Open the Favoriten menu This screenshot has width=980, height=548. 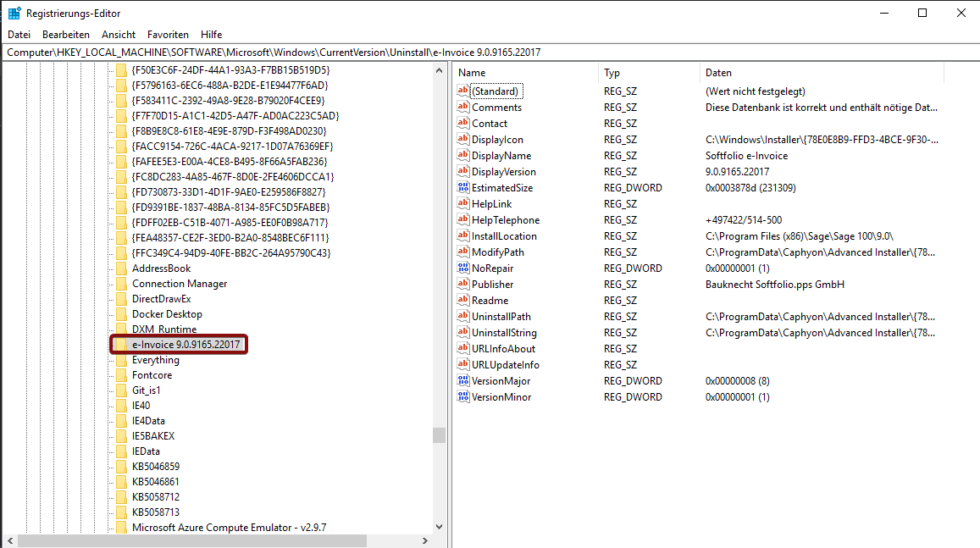click(168, 35)
